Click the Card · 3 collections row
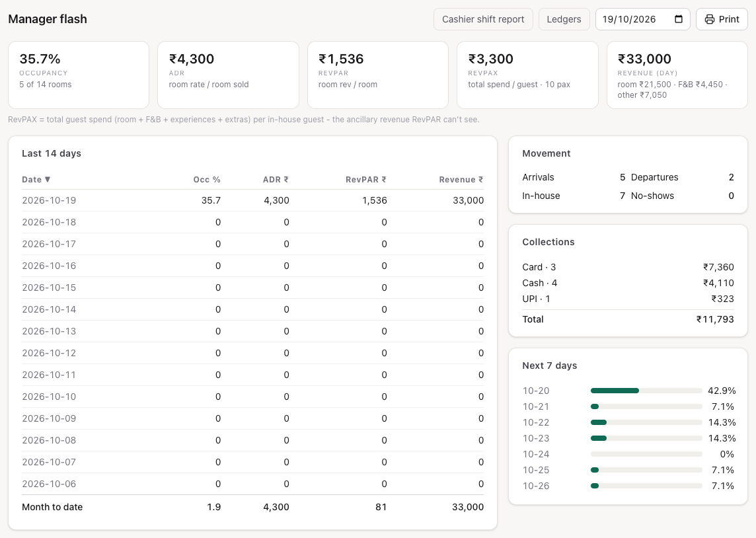 [x=628, y=267]
